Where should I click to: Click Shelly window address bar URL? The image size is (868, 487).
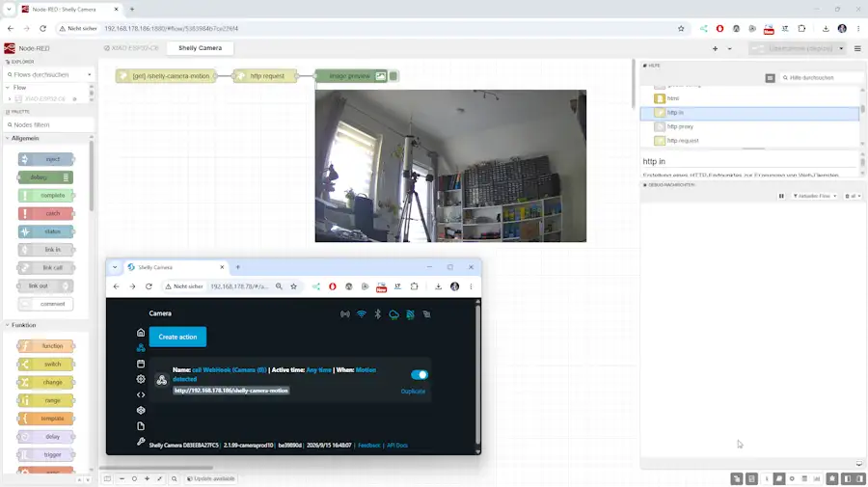[x=239, y=286]
